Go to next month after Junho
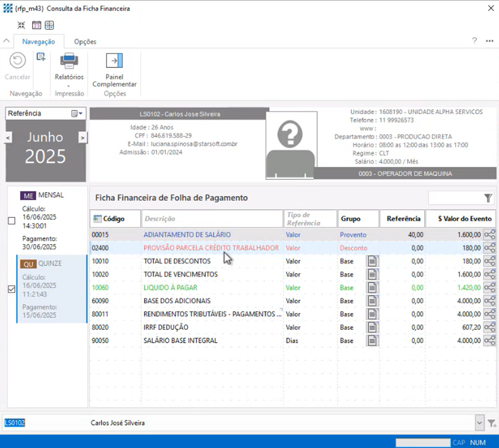This screenshot has width=499, height=448. point(82,137)
